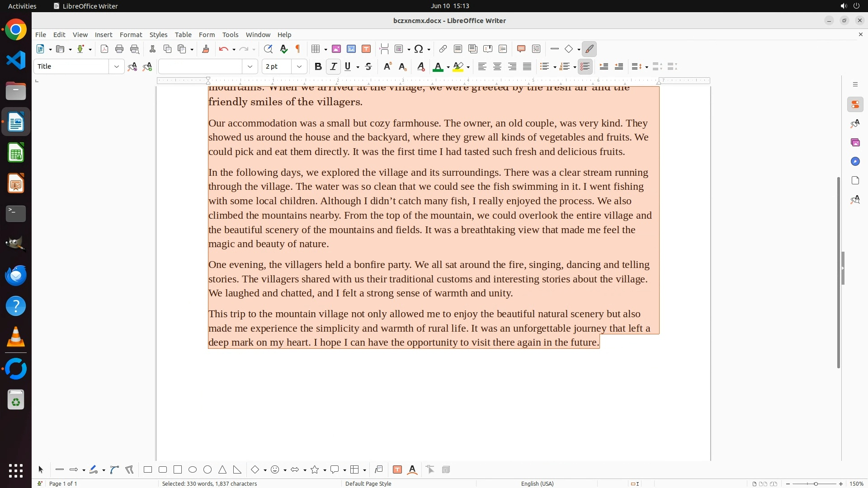The image size is (868, 488).
Task: Toggle Bold formatting
Action: 318,66
